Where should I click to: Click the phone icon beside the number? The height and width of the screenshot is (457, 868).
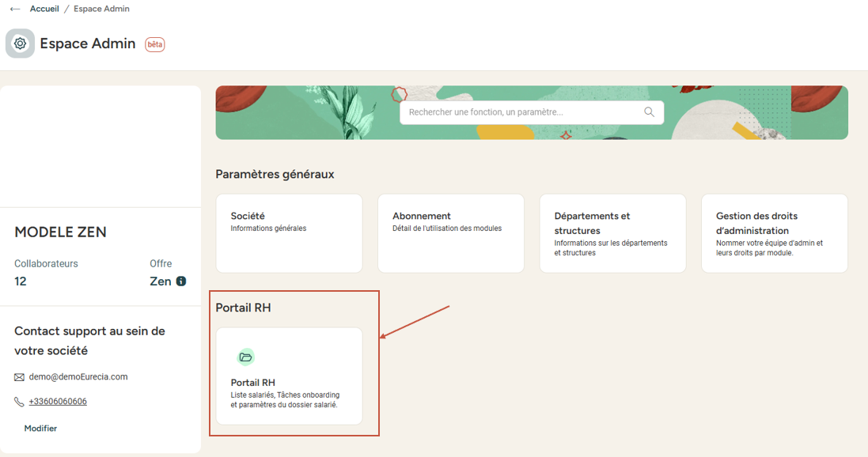[x=20, y=402]
